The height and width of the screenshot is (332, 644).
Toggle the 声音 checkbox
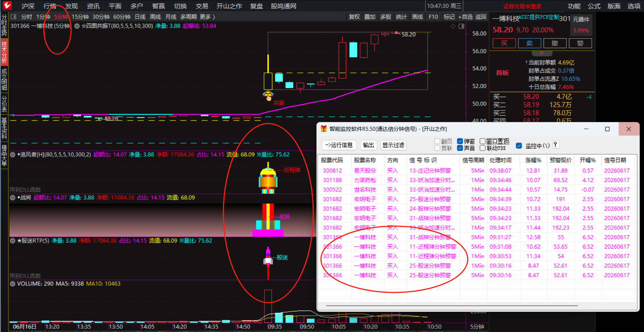pyautogui.click(x=460, y=148)
